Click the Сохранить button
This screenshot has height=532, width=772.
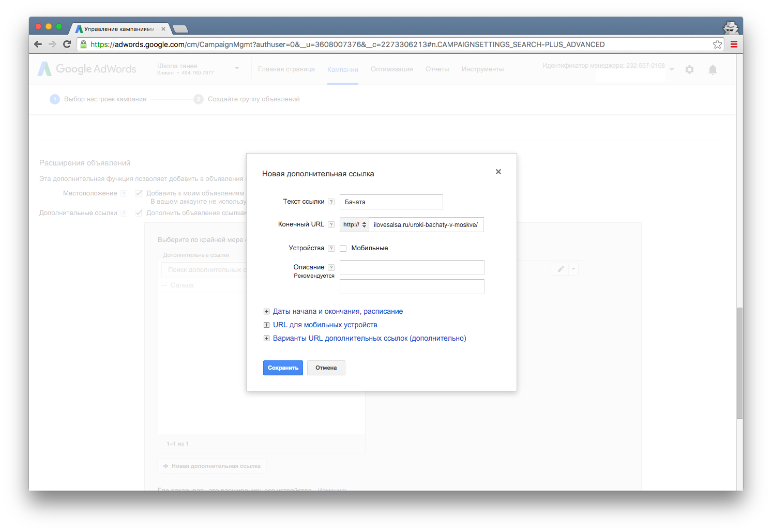point(283,368)
